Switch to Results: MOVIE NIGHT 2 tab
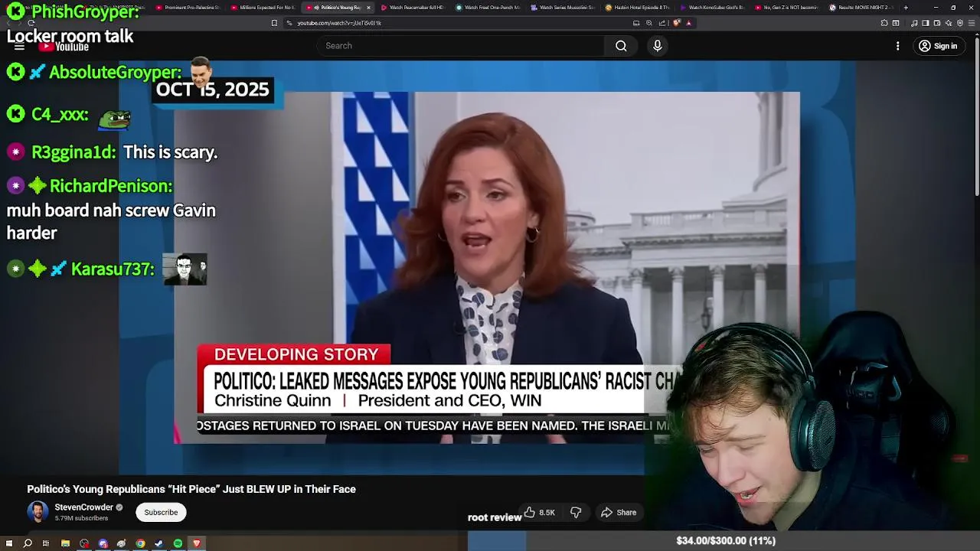 pyautogui.click(x=861, y=8)
